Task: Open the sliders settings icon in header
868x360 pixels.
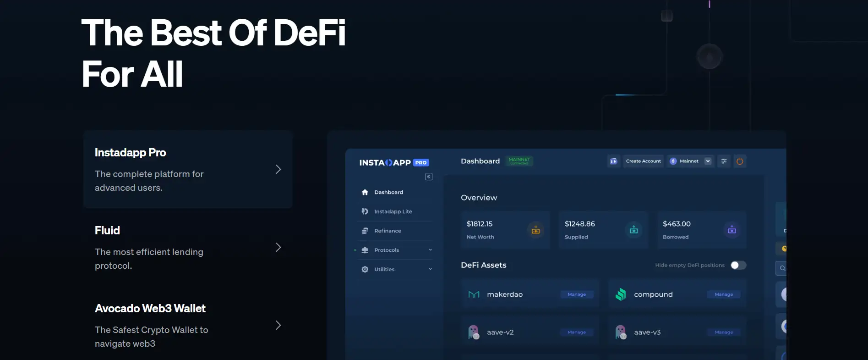Action: tap(724, 161)
